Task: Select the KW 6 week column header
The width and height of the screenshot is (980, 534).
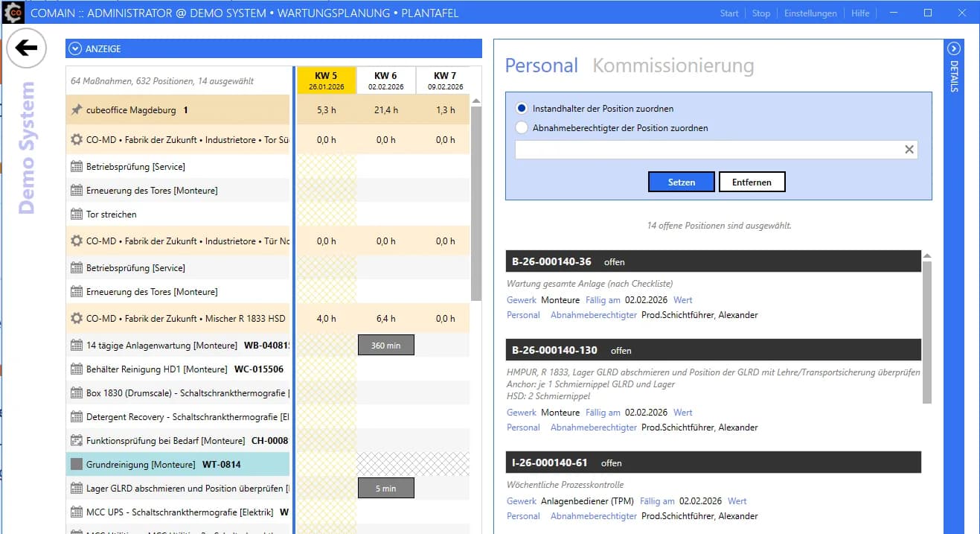Action: click(385, 80)
